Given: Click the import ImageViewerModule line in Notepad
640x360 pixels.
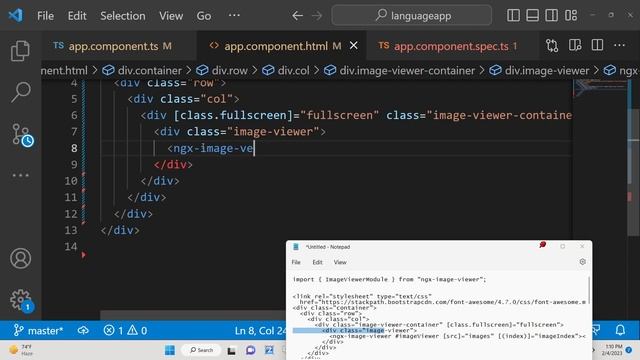Looking at the screenshot, I should click(x=389, y=279).
